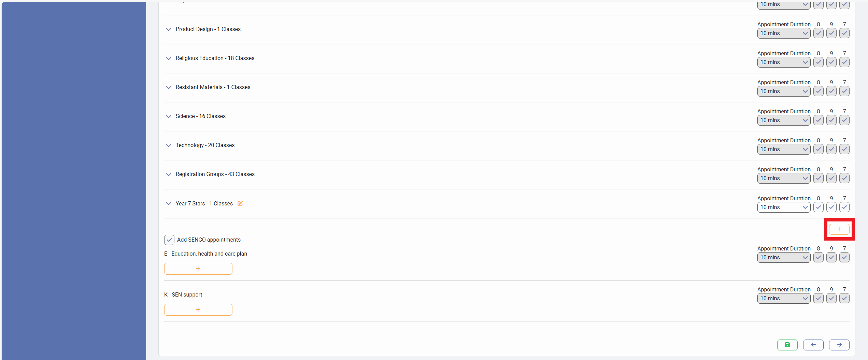Open duration dropdown for K - SEN support
Viewport: 868px width, 360px height.
[x=783, y=298]
